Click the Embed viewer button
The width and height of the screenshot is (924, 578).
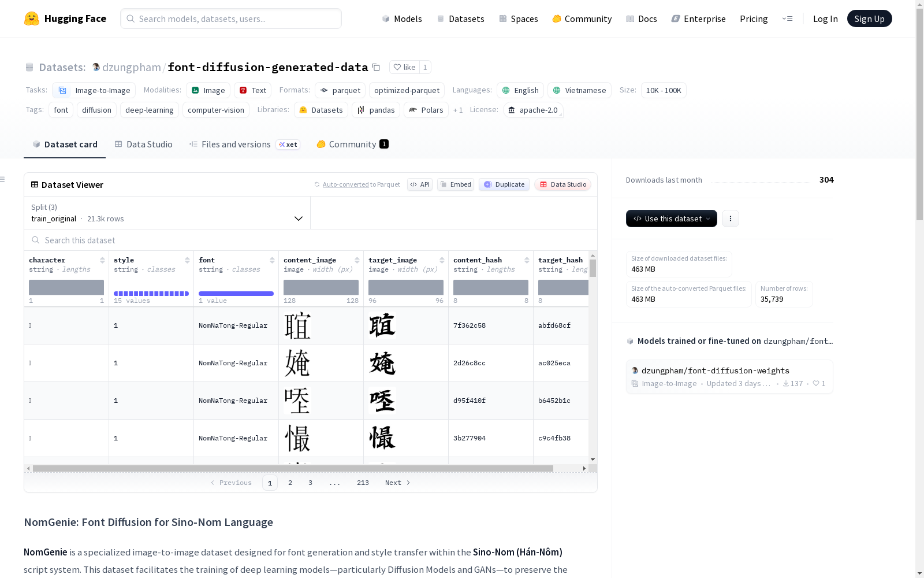point(456,184)
